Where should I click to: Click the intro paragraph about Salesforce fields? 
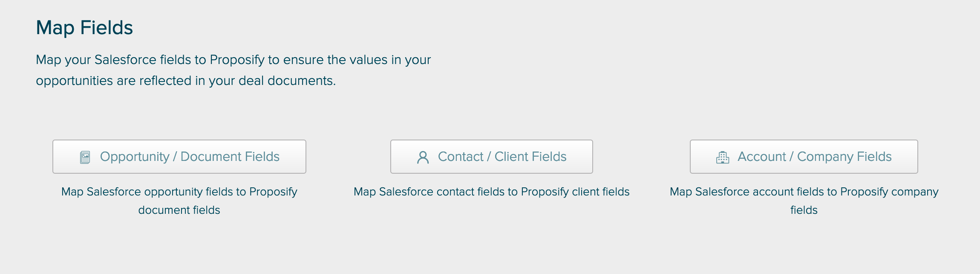[233, 70]
